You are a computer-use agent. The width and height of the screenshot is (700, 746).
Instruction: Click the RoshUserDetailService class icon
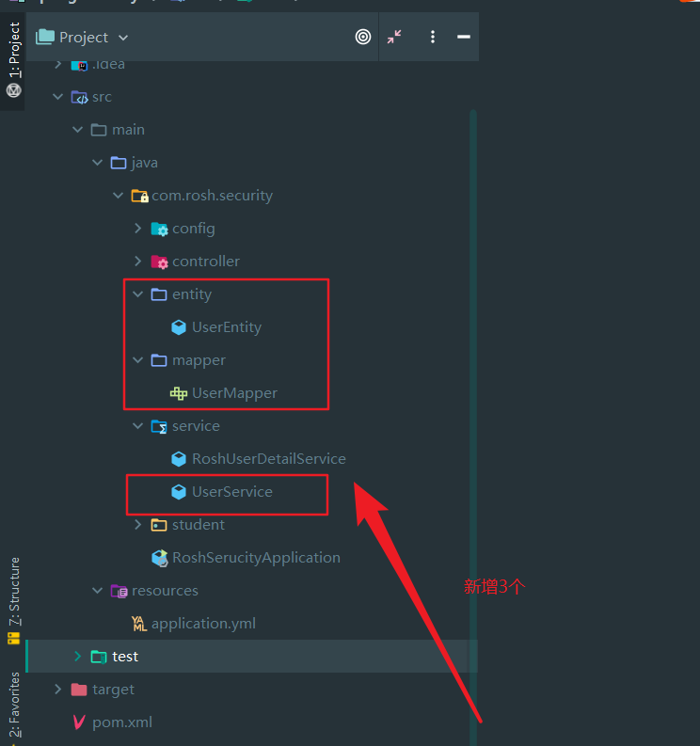(x=179, y=459)
